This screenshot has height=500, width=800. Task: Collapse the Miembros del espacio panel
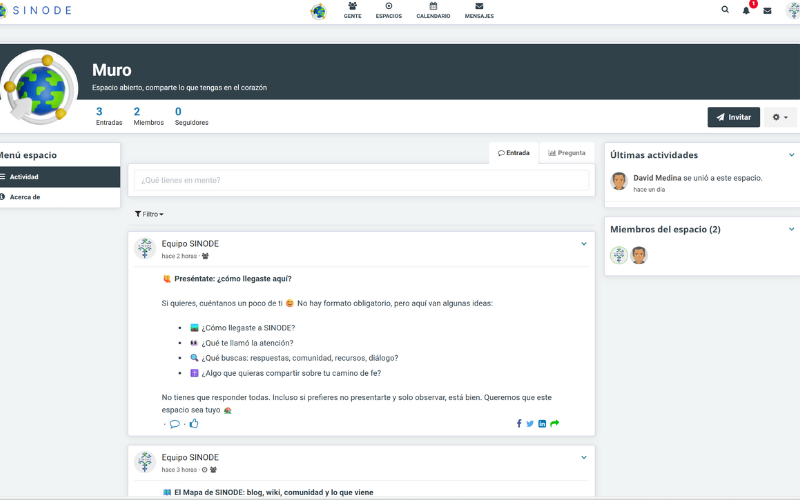pos(791,229)
